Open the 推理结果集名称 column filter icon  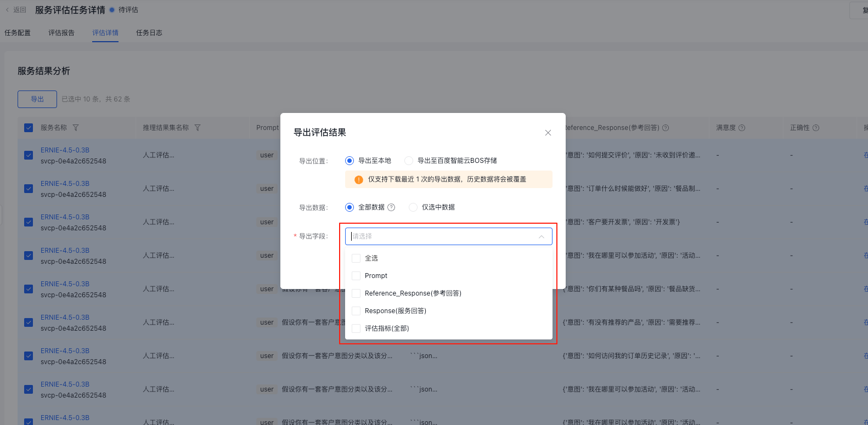pyautogui.click(x=198, y=128)
